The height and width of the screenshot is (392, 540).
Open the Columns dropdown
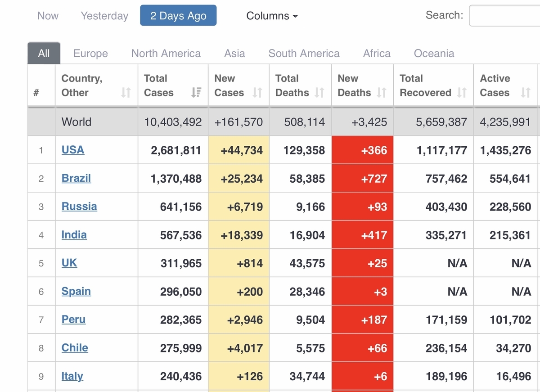pyautogui.click(x=272, y=16)
